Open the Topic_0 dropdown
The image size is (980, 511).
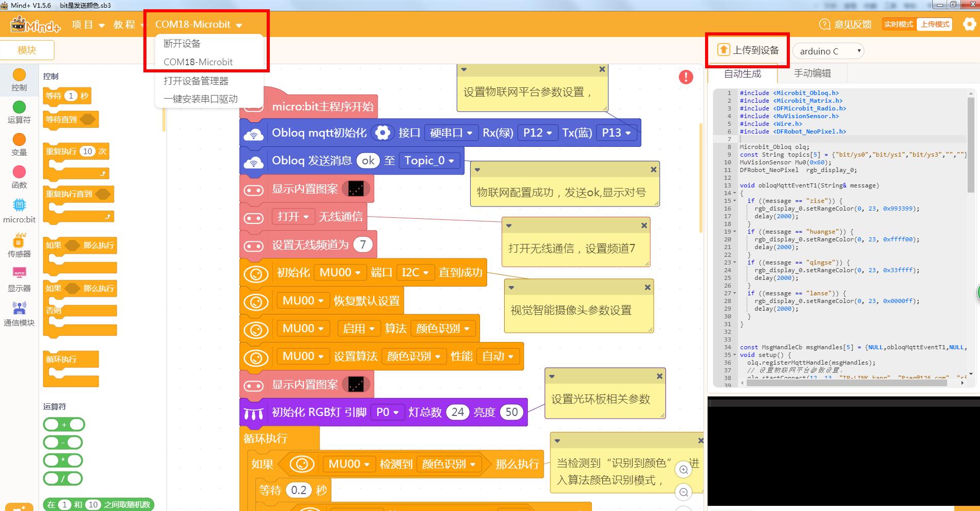pos(429,161)
